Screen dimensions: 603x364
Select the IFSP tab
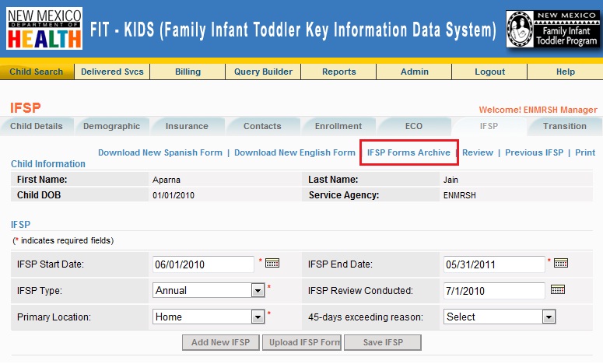[x=489, y=127]
